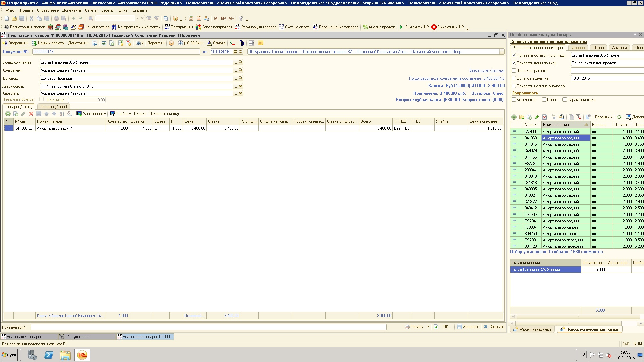The image size is (644, 362).
Task: Switch to the Аналоги tab
Action: point(620,48)
